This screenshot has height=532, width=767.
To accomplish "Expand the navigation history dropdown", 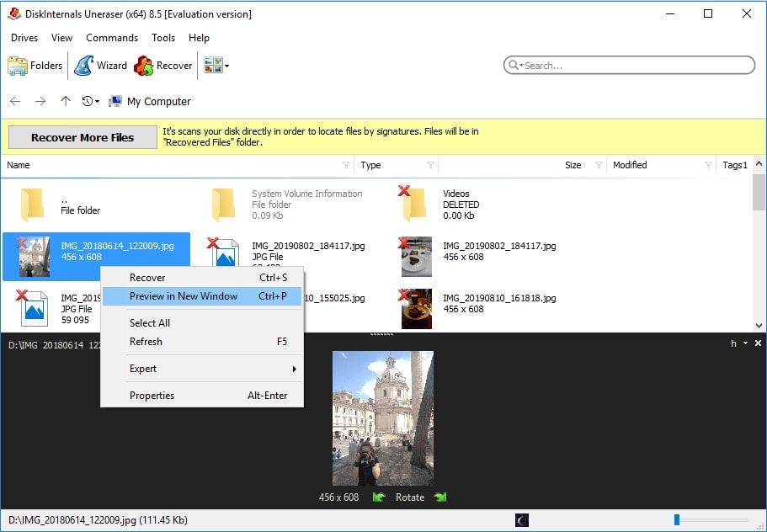I will 91,101.
